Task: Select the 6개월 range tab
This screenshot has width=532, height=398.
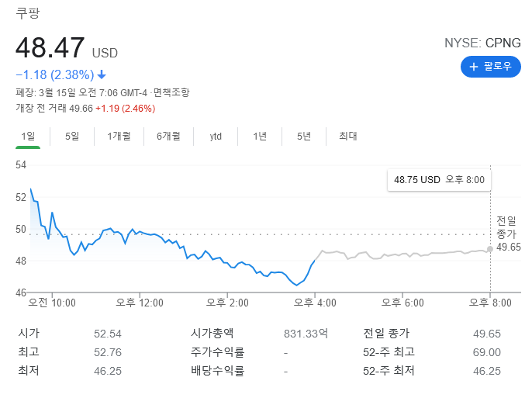Action: click(x=168, y=137)
